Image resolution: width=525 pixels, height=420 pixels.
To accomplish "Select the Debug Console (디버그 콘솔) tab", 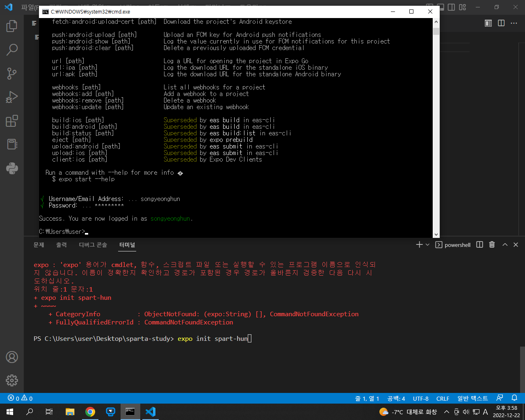I will tap(93, 245).
